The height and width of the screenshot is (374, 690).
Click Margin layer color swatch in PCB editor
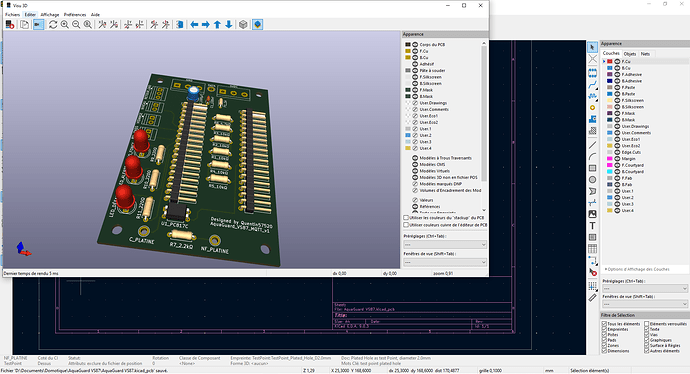pyautogui.click(x=610, y=159)
